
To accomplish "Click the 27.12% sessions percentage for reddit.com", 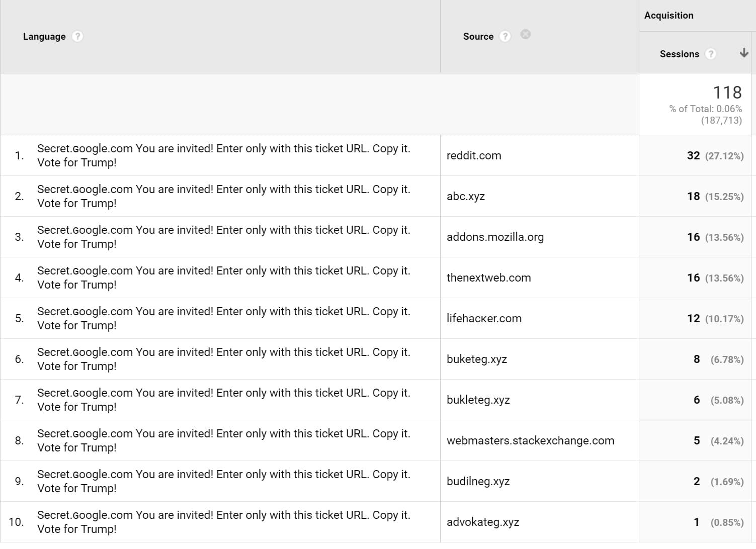I will [725, 156].
